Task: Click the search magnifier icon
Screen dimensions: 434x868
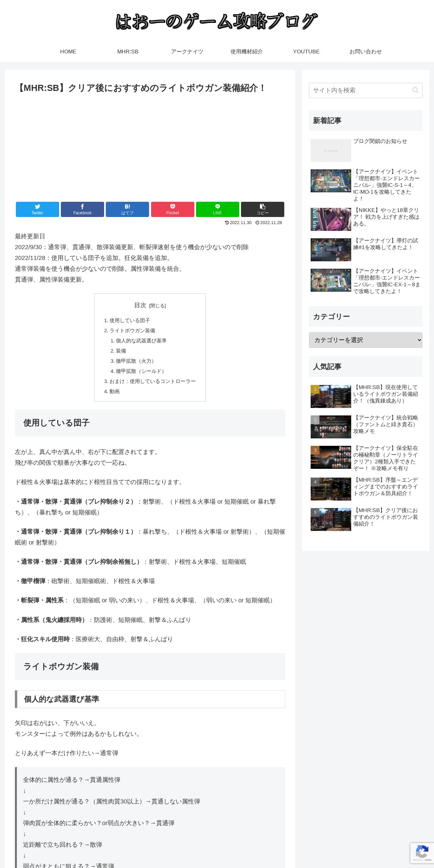Action: [415, 90]
